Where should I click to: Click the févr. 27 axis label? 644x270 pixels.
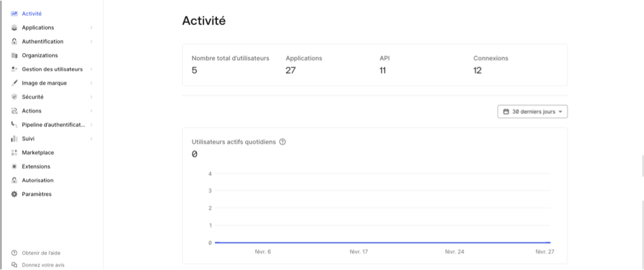pos(545,251)
